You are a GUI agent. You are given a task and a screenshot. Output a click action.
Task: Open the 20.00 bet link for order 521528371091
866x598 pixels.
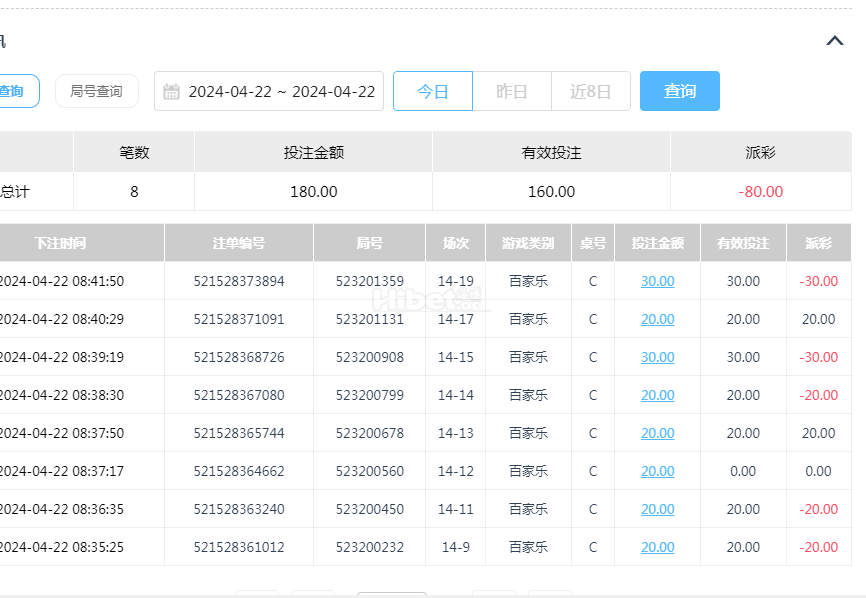[x=657, y=319]
